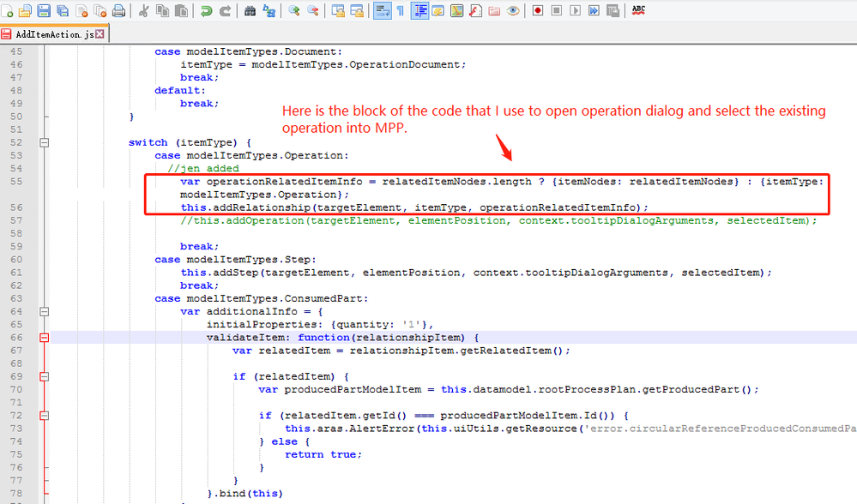857x504 pixels.
Task: Toggle Word Wrap in the toolbar
Action: pyautogui.click(x=382, y=11)
